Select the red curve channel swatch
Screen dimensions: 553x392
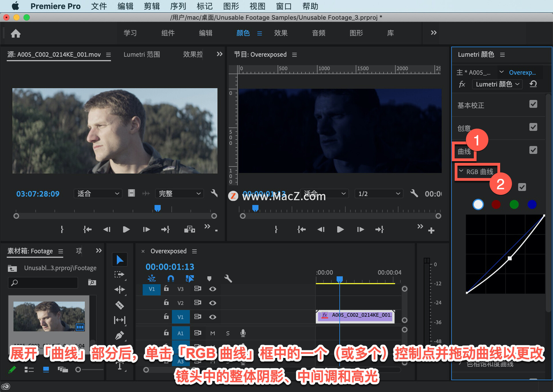(x=496, y=204)
